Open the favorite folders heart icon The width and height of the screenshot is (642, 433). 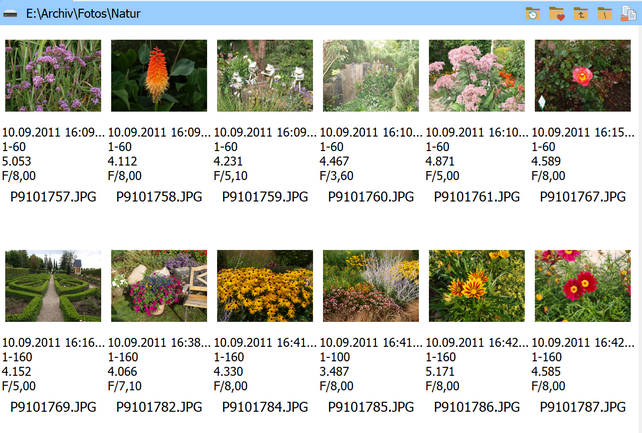click(558, 13)
